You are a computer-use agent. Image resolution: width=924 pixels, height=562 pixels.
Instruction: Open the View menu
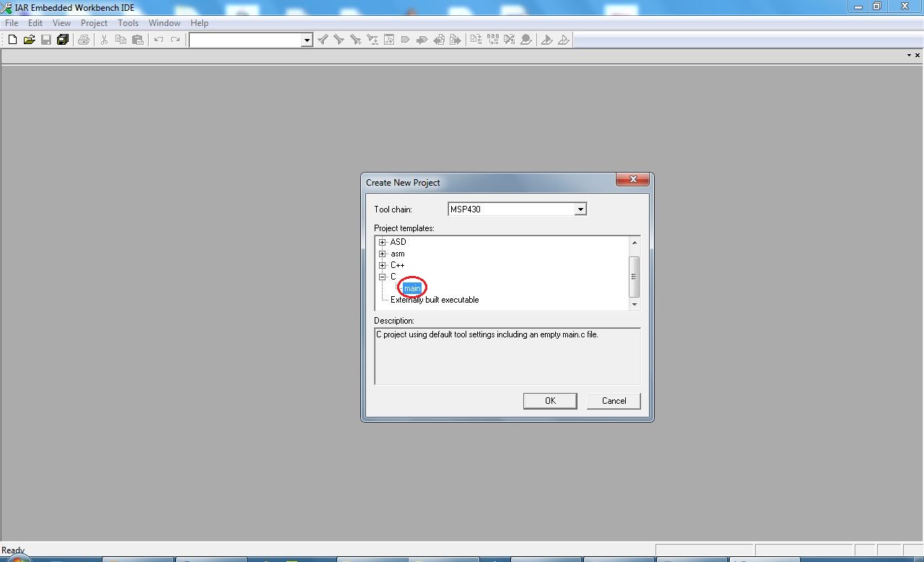tap(61, 23)
